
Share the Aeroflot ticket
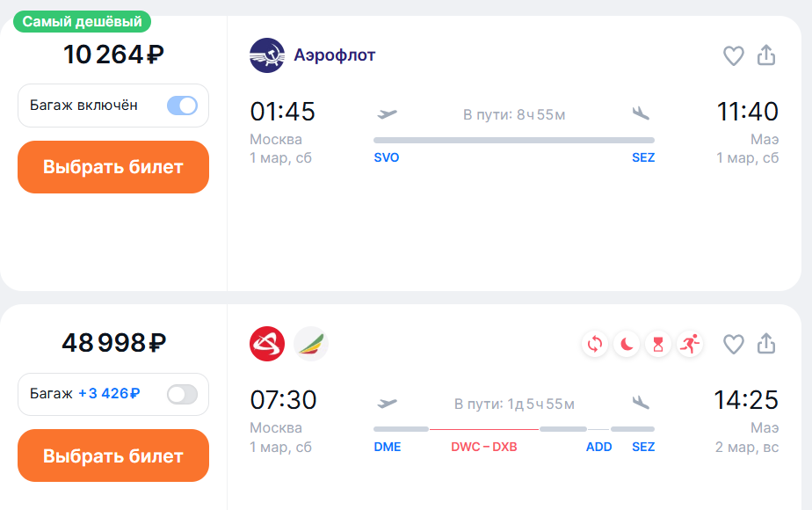coord(766,55)
